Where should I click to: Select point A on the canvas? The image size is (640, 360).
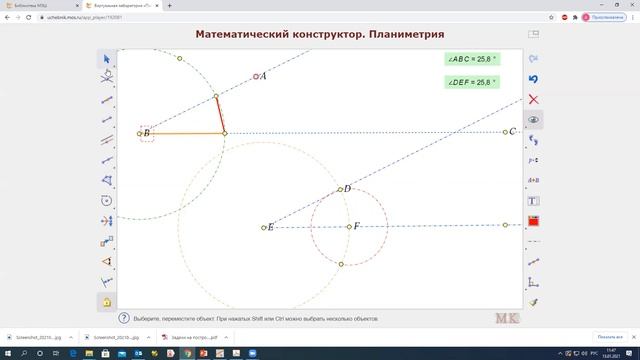pyautogui.click(x=256, y=76)
